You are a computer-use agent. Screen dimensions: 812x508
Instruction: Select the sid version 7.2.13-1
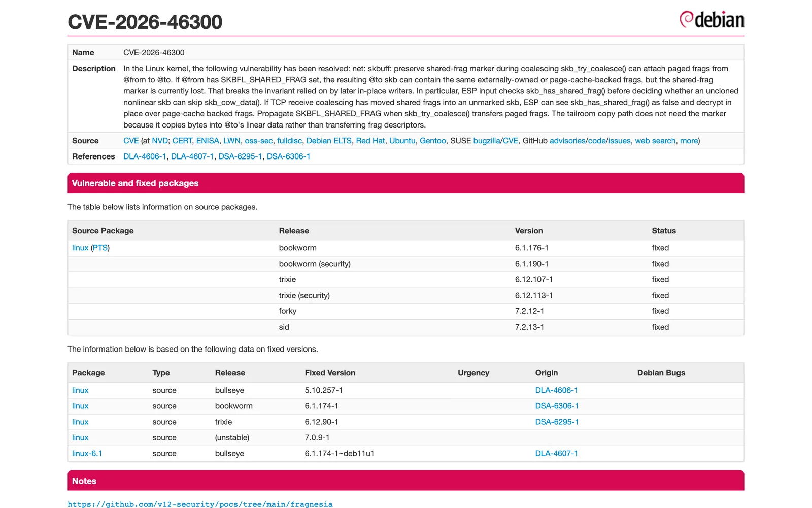tap(529, 327)
